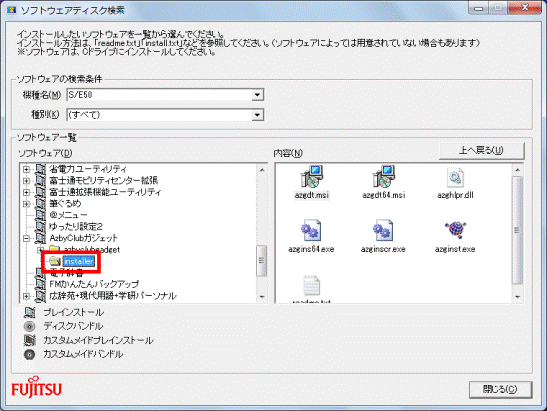Click the azginst.exe file name
547x411 pixels.
455,249
